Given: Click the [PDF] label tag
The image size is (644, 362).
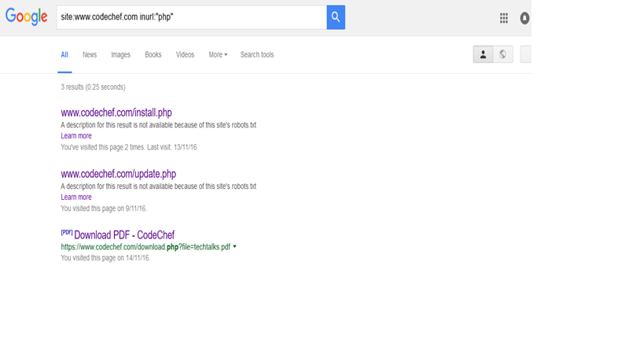Looking at the screenshot, I should pyautogui.click(x=67, y=233).
